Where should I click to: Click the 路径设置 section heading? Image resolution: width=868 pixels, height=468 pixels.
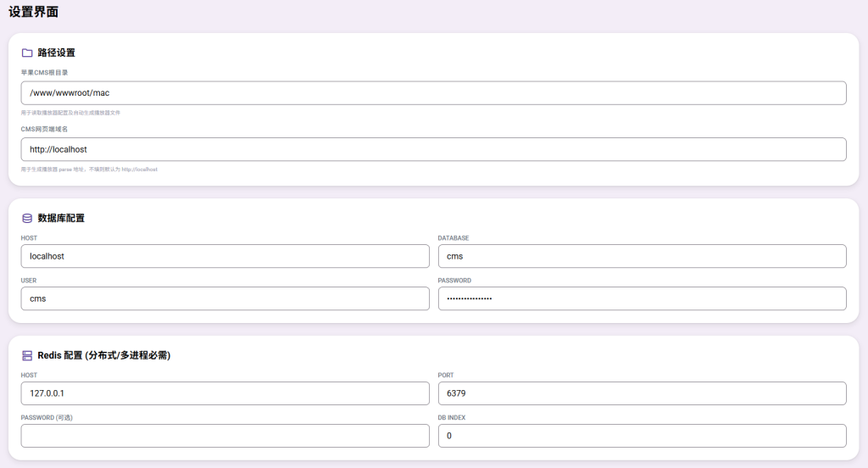tap(56, 53)
